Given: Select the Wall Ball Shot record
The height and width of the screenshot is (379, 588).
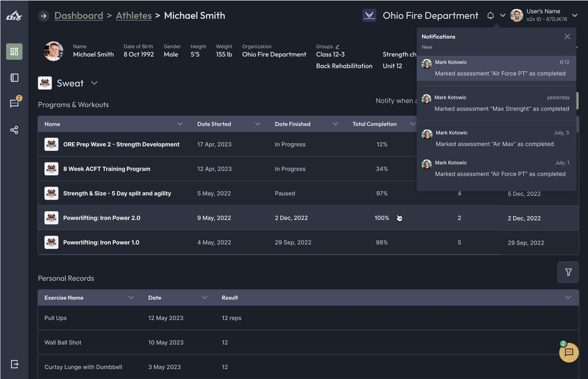Looking at the screenshot, I should pyautogui.click(x=308, y=342).
